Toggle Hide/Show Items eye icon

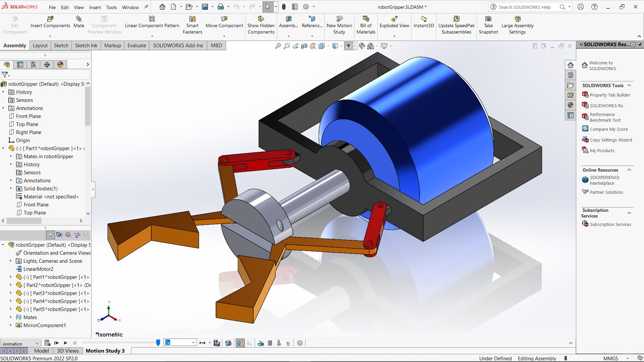[348, 46]
